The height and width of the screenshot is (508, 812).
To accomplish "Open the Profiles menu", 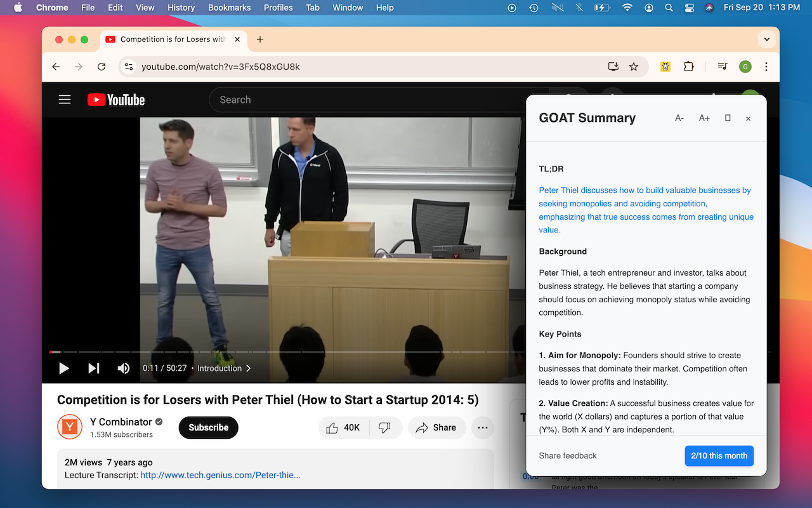I will [278, 8].
